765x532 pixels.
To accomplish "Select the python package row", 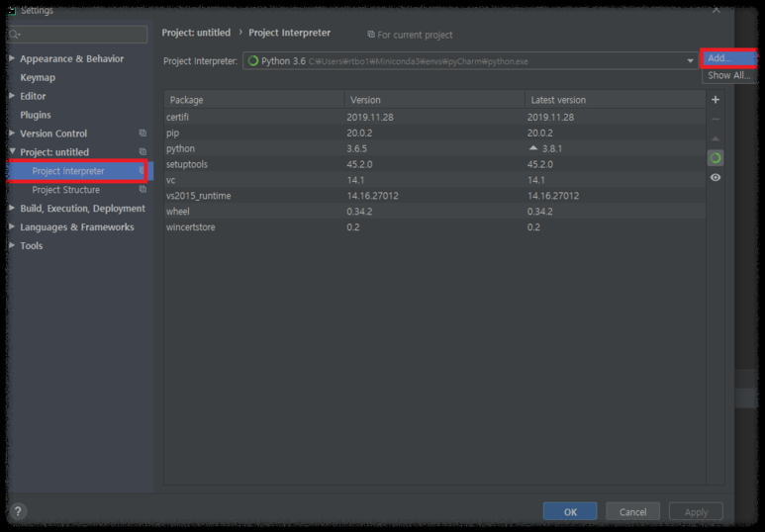I will [x=434, y=148].
